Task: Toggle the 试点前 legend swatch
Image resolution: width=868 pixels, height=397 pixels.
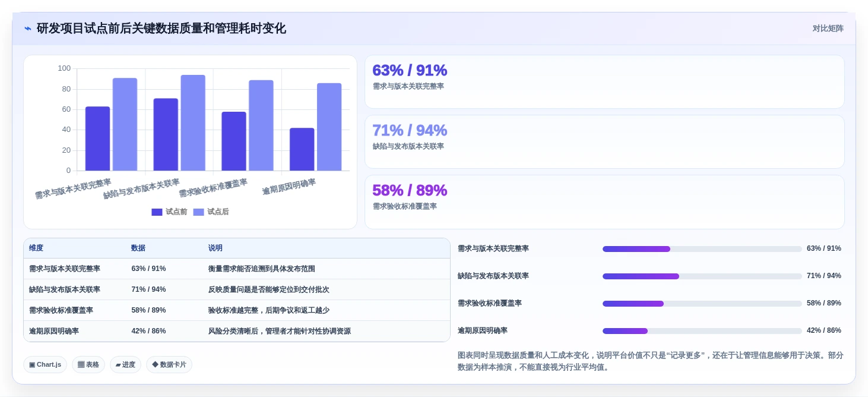Action: coord(157,212)
